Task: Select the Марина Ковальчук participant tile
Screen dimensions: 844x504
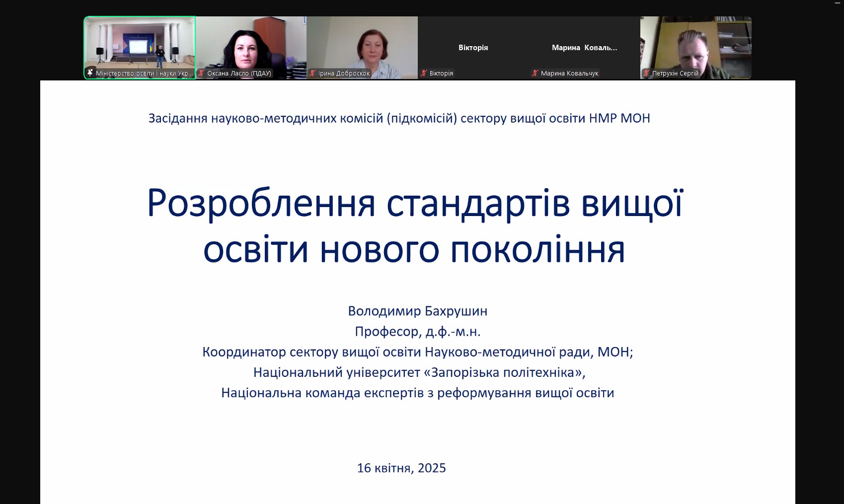Action: point(585,48)
